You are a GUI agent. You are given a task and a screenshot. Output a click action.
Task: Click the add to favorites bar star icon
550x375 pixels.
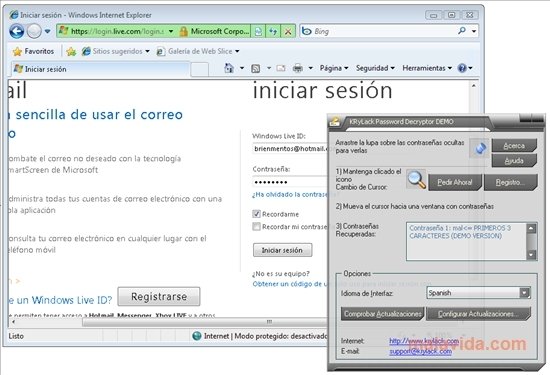[71, 52]
